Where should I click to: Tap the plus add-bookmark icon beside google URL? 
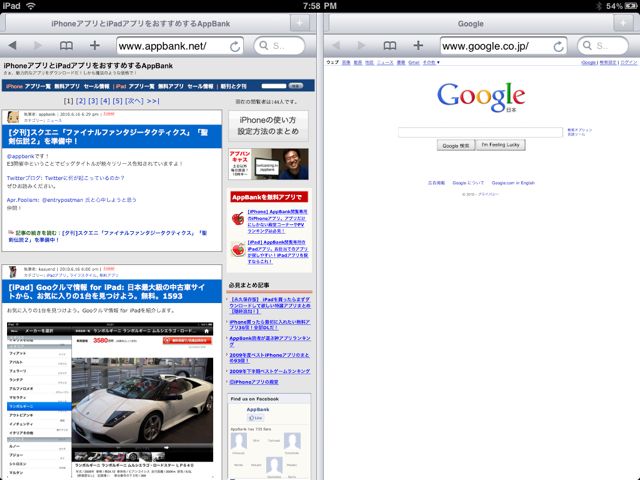tap(418, 45)
